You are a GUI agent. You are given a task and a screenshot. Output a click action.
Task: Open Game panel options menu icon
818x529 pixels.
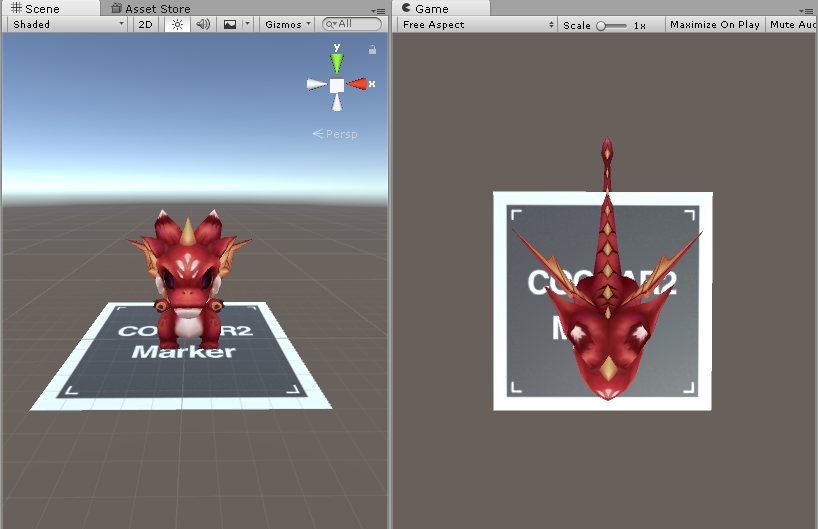805,10
